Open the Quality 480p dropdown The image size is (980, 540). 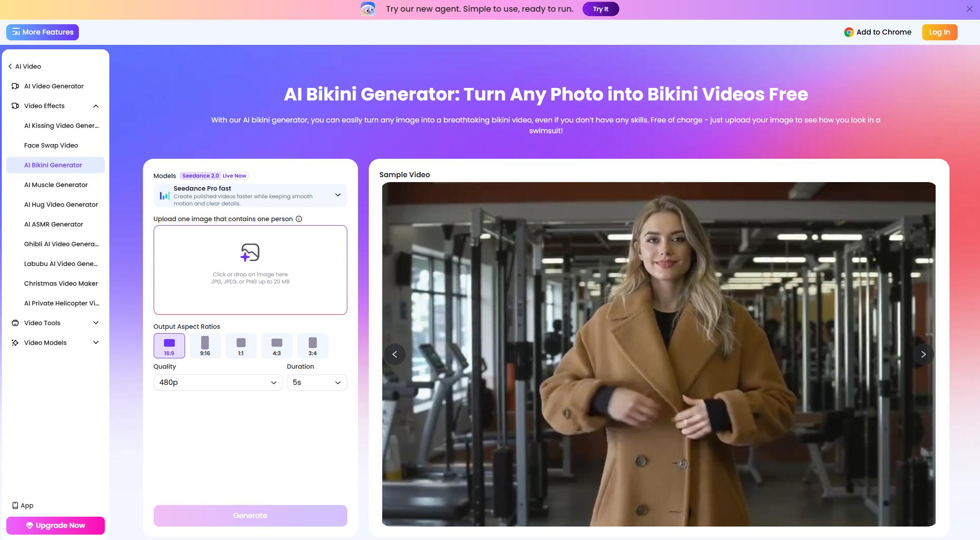(218, 383)
